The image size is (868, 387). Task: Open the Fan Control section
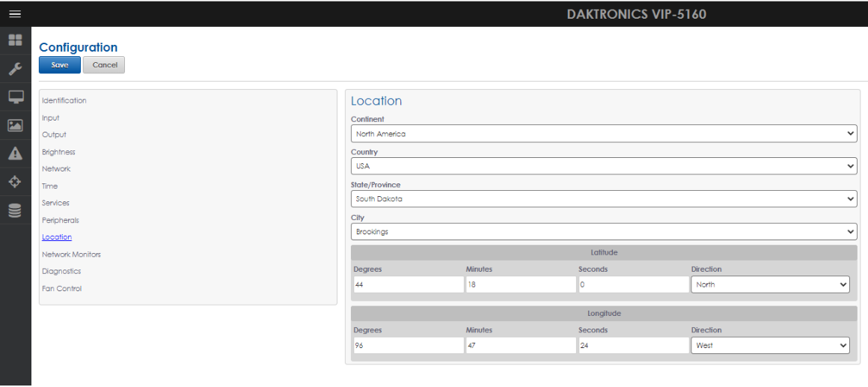(x=62, y=289)
